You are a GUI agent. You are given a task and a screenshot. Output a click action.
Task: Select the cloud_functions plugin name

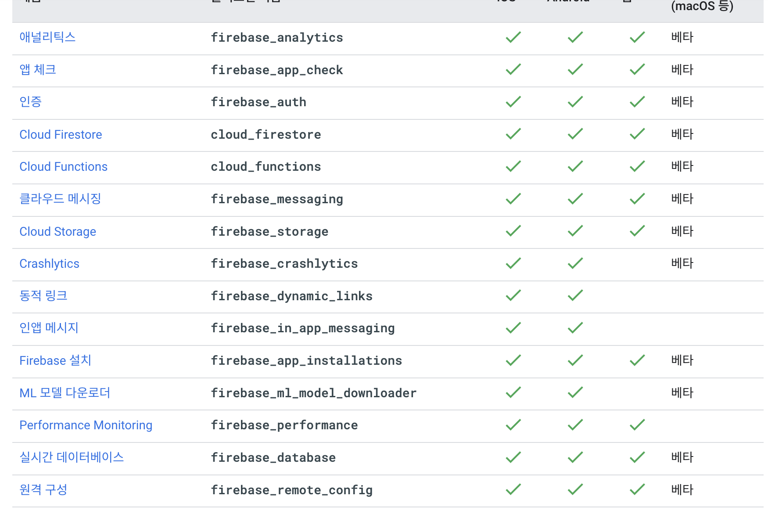[266, 167]
